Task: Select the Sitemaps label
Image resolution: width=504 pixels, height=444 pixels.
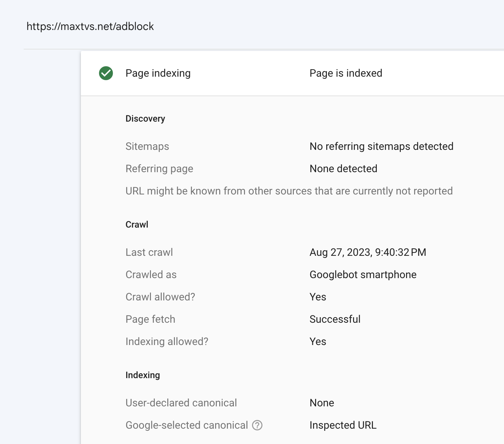Action: 147,146
